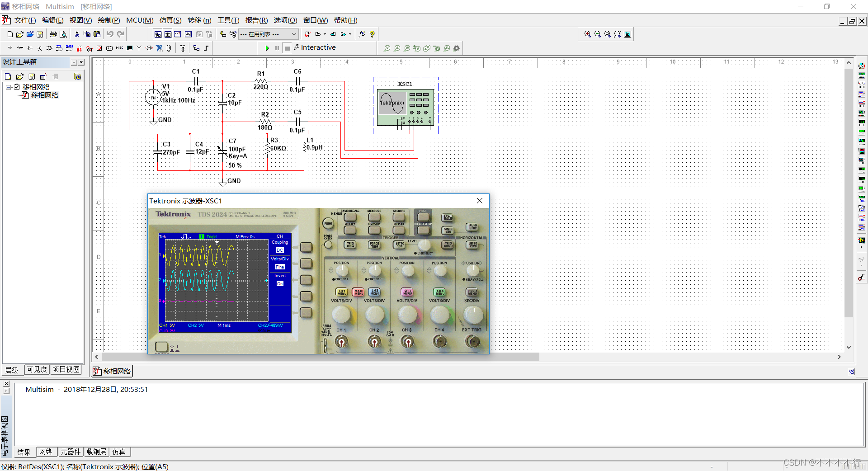The image size is (868, 471).
Task: Run the simulation
Action: 267,48
